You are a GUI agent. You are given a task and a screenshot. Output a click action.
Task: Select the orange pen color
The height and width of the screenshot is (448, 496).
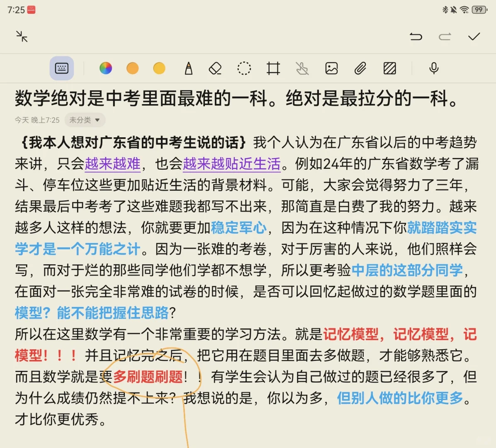click(133, 68)
